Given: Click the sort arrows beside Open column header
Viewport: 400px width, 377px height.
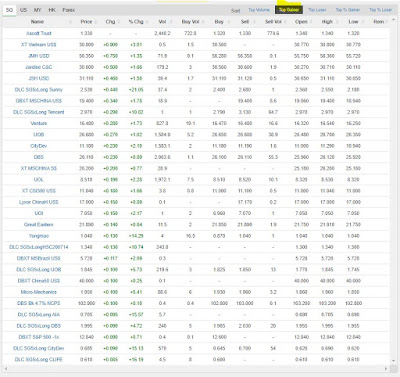Looking at the screenshot, I should (311, 22).
